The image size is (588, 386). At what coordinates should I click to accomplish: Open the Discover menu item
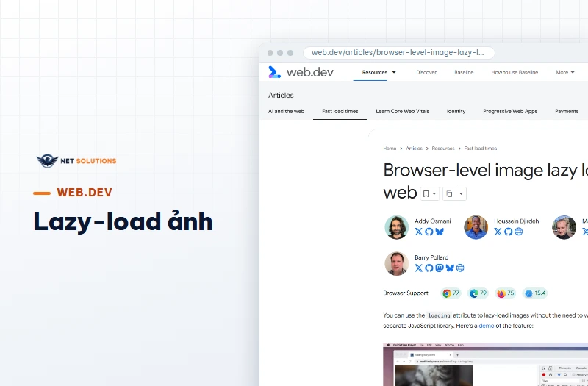click(426, 72)
